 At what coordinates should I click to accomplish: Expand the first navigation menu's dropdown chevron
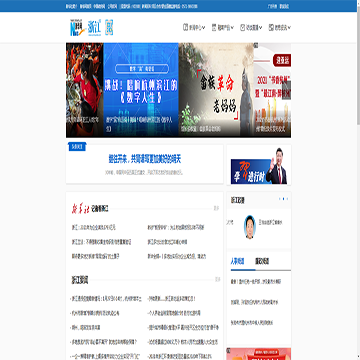tap(204, 28)
